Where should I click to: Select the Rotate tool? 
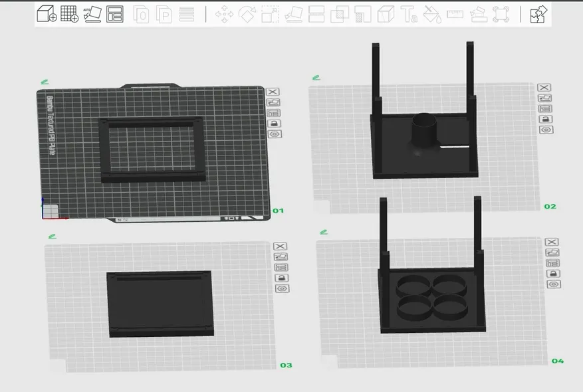[x=247, y=15]
